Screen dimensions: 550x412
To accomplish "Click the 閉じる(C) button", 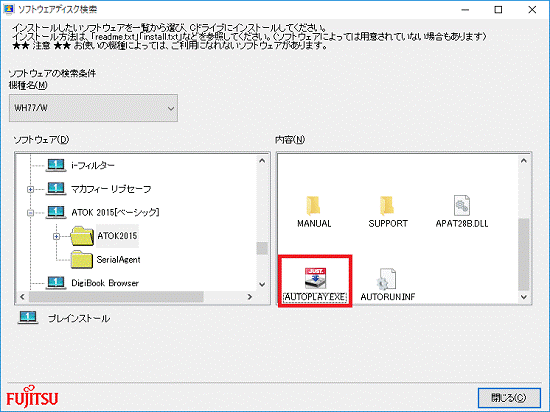I will coord(509,398).
